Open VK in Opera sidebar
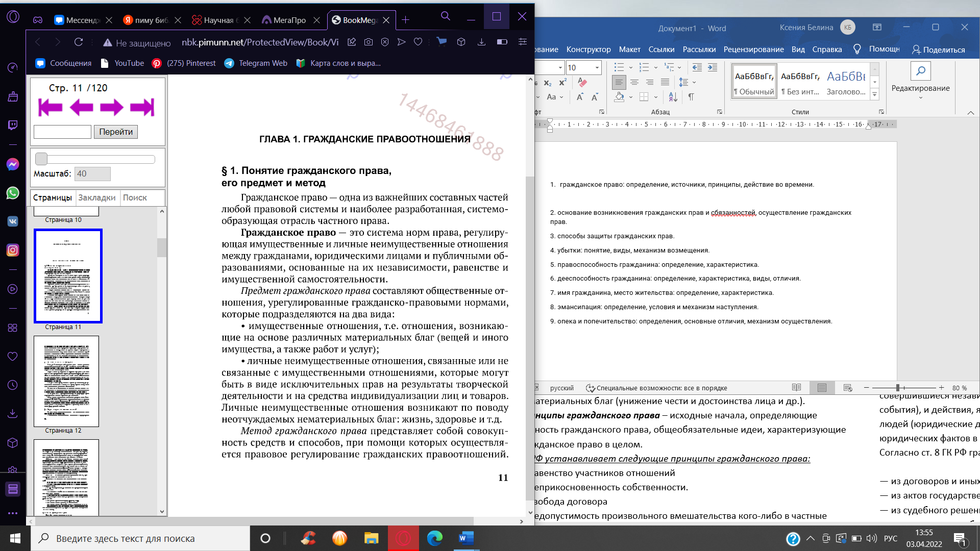 [13, 221]
